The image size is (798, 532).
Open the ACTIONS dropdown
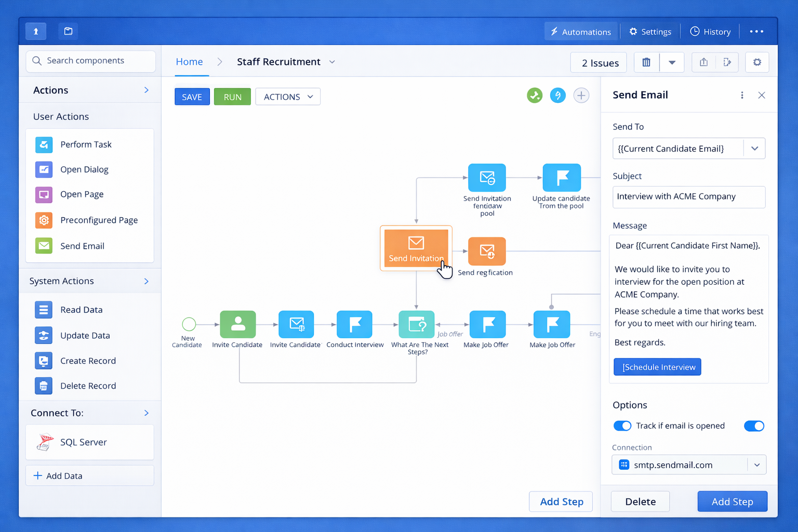[x=288, y=97]
